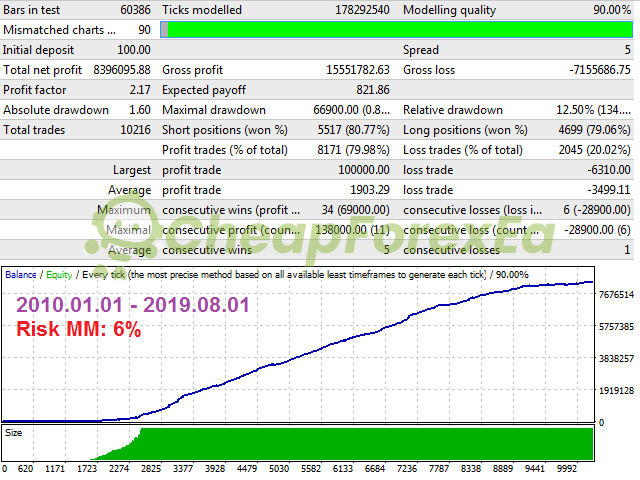
Task: Click the 7236 x-axis tick label
Action: tap(407, 469)
